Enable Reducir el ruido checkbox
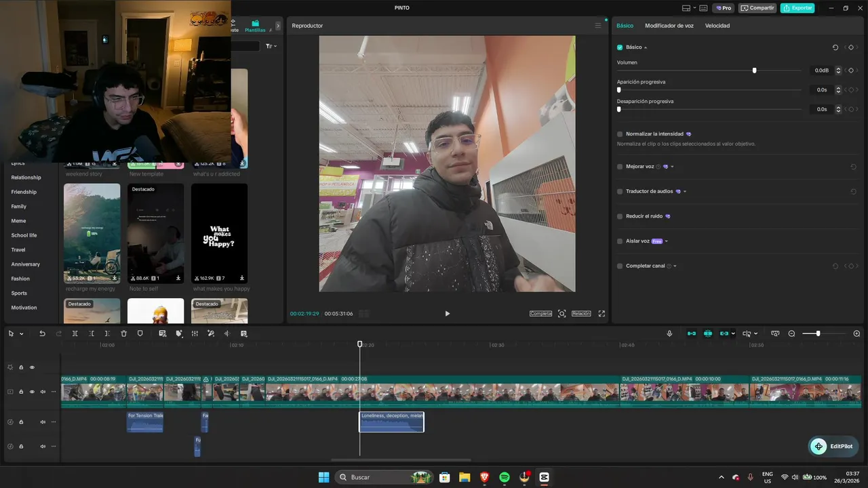 coord(620,216)
